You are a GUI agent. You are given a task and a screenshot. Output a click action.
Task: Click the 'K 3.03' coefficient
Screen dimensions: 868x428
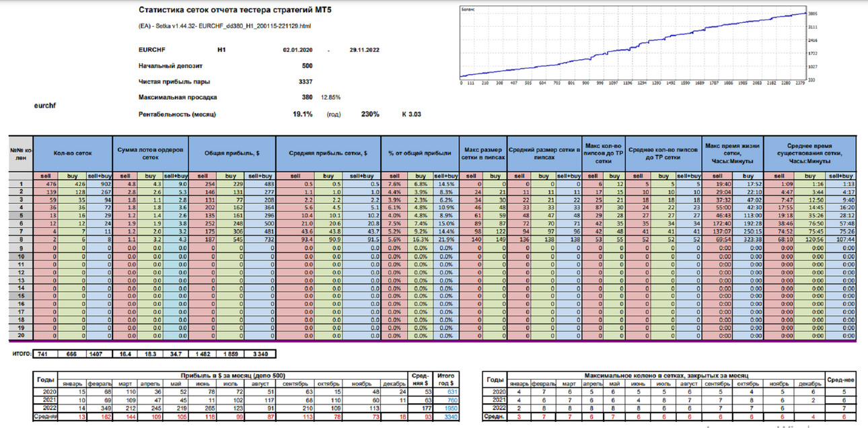pos(412,114)
